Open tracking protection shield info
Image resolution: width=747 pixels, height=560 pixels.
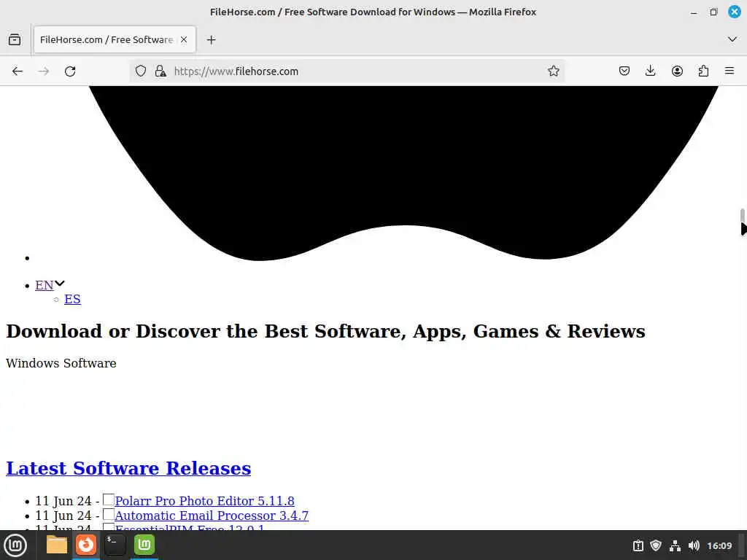pyautogui.click(x=141, y=71)
